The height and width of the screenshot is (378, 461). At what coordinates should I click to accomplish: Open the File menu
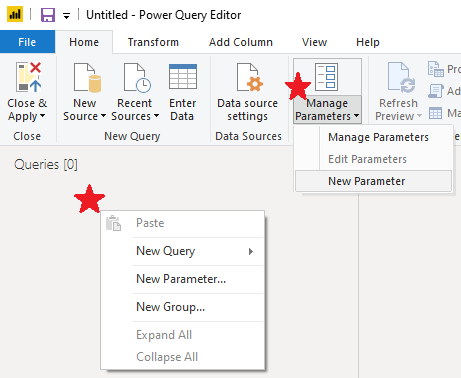(x=27, y=42)
